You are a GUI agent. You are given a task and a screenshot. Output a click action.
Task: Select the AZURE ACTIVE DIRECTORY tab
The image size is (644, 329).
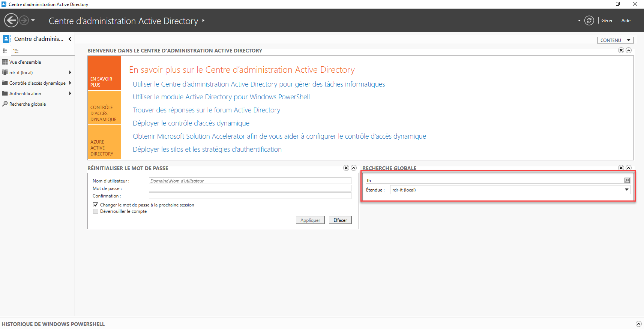point(105,142)
